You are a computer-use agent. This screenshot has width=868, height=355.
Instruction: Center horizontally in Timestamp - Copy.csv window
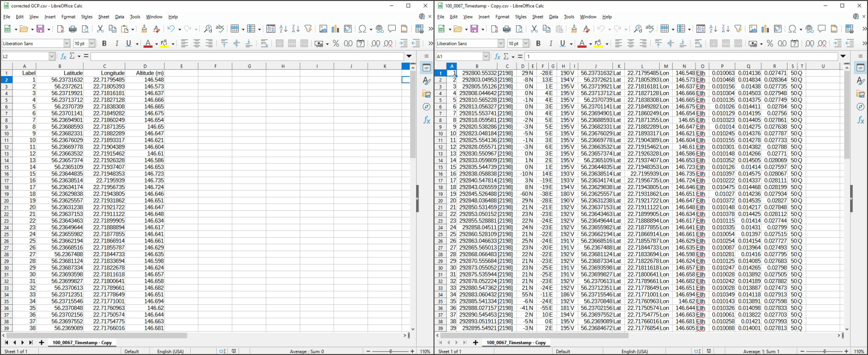tap(630, 43)
